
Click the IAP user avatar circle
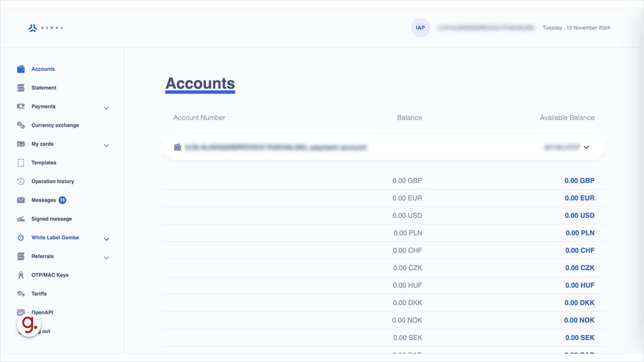click(x=420, y=28)
